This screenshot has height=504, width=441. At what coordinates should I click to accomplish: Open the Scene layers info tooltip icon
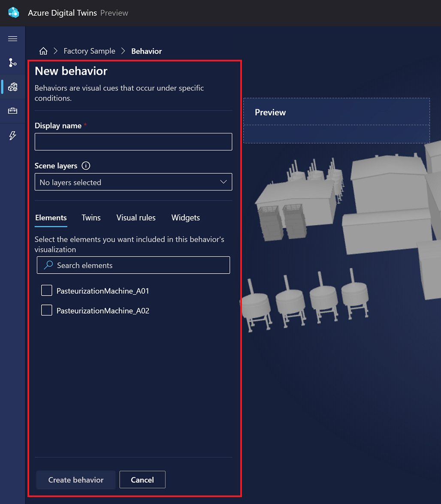[x=85, y=166]
